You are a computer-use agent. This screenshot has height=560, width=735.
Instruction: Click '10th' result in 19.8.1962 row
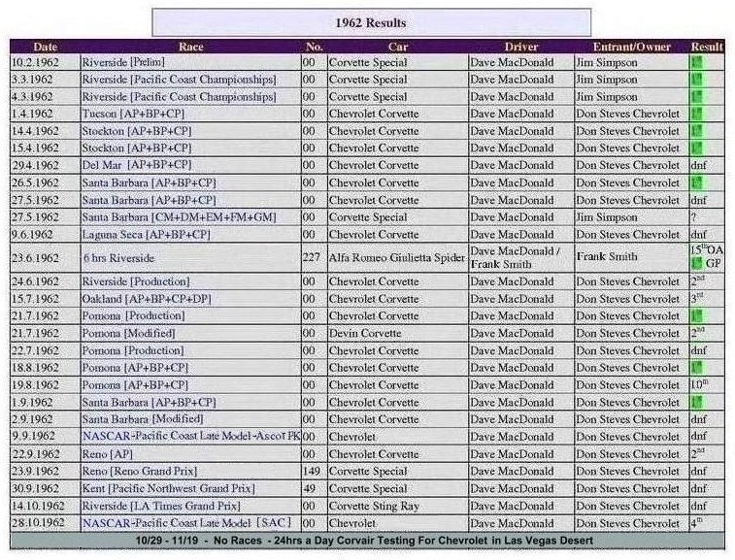[699, 384]
